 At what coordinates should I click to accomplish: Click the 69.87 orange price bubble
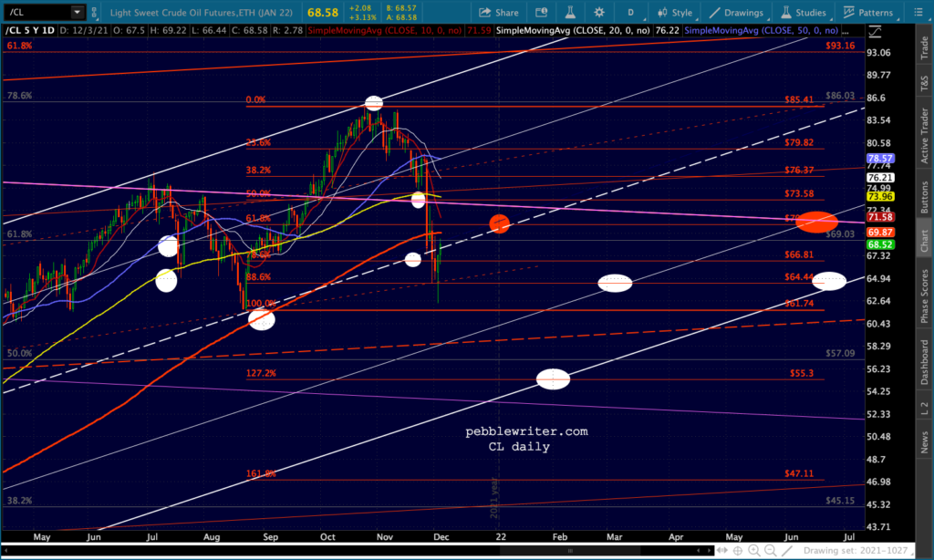click(880, 233)
